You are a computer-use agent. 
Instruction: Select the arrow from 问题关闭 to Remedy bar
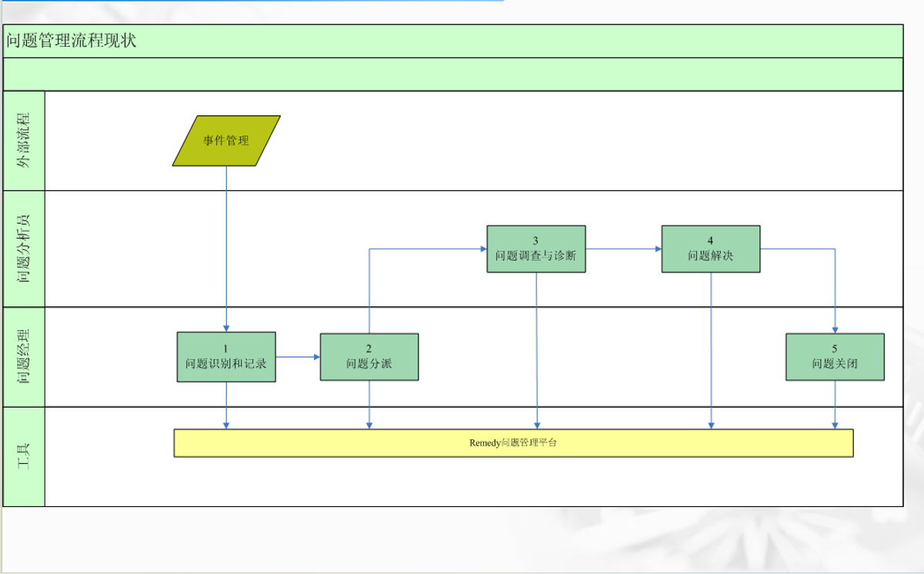[x=835, y=405]
